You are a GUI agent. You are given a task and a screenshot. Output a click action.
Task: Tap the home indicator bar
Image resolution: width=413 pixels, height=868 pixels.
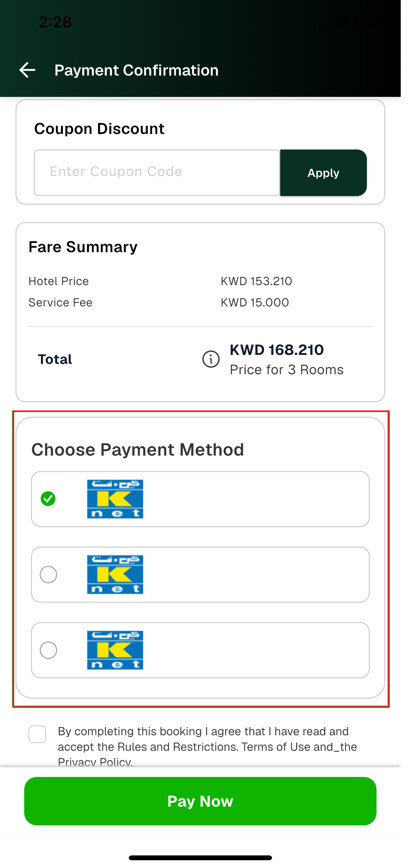pyautogui.click(x=200, y=858)
